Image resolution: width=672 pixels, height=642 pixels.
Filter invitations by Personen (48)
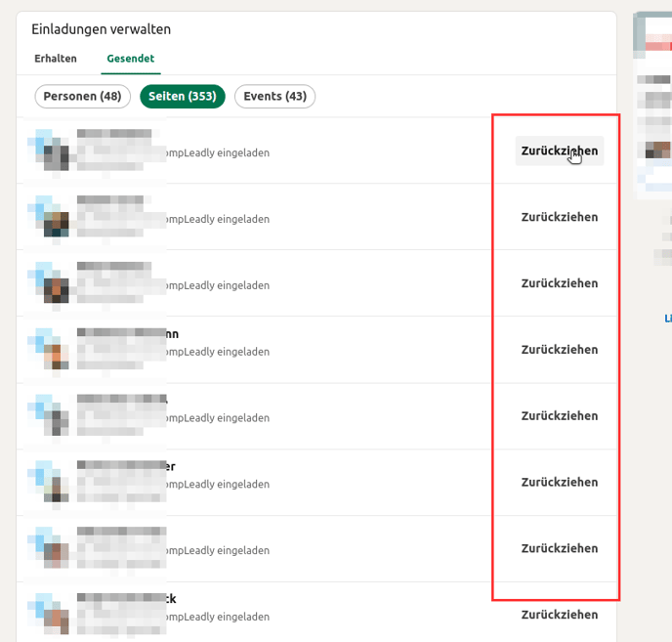click(83, 96)
